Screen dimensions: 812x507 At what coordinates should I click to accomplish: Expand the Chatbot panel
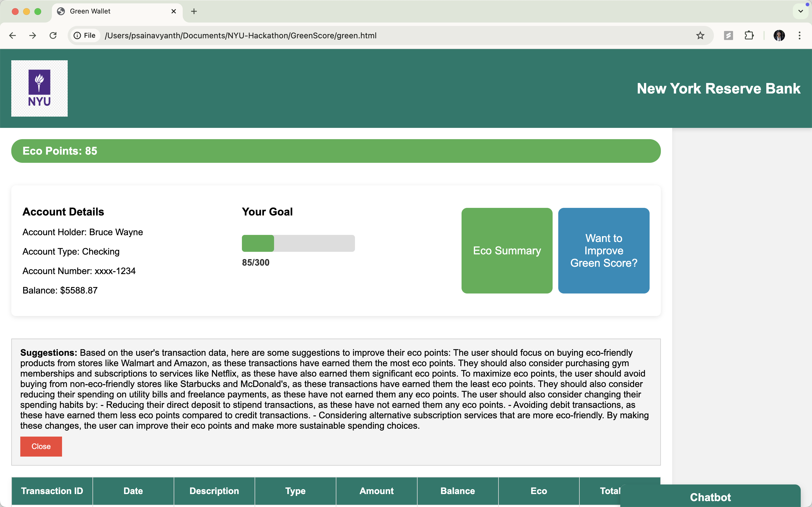pyautogui.click(x=710, y=497)
